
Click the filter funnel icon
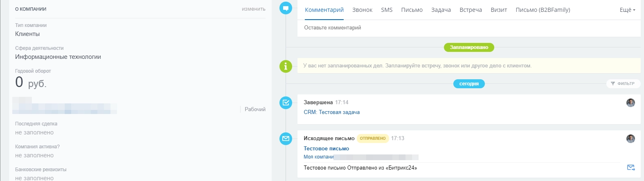(613, 84)
